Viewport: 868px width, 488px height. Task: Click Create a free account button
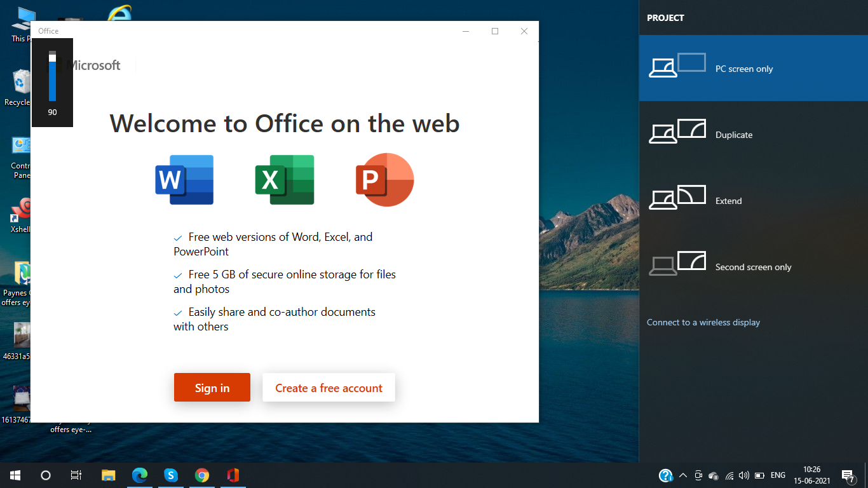coord(329,388)
